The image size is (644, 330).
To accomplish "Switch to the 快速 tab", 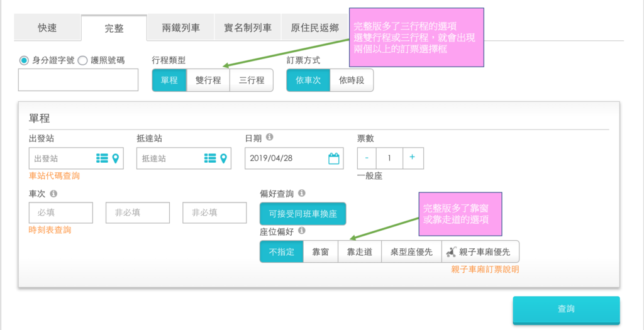I will [x=47, y=28].
